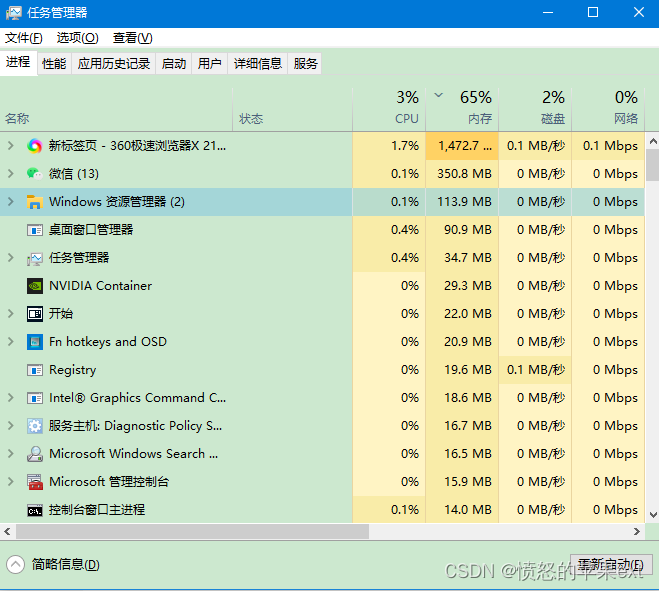Click the 90.9 MB memory value
Viewport: 659px width, 591px height.
[468, 230]
